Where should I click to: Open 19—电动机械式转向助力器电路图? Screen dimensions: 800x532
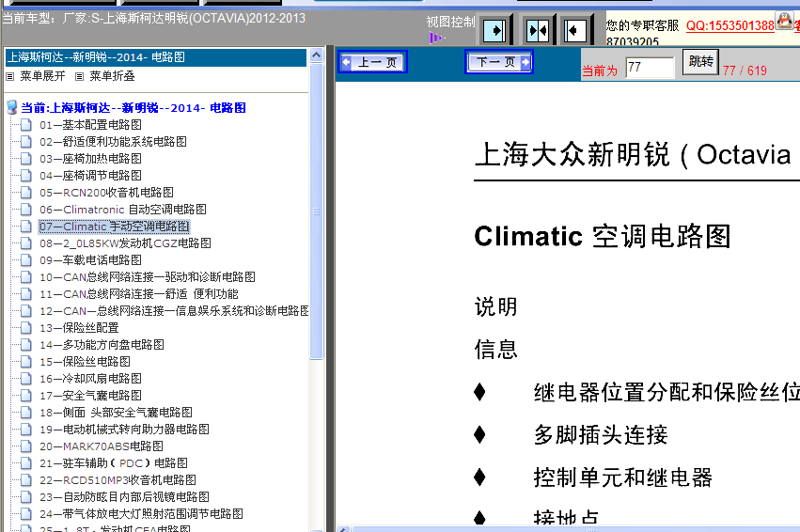[x=124, y=430]
